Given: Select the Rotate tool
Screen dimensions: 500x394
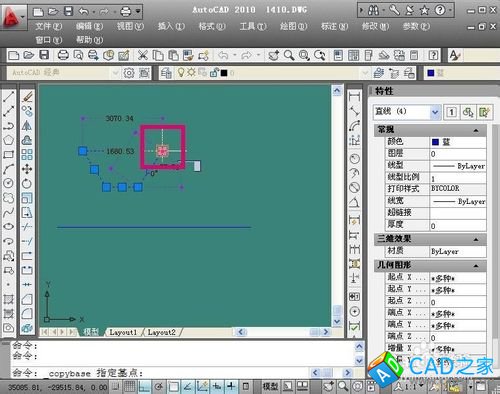Looking at the screenshot, I should click(27, 183).
